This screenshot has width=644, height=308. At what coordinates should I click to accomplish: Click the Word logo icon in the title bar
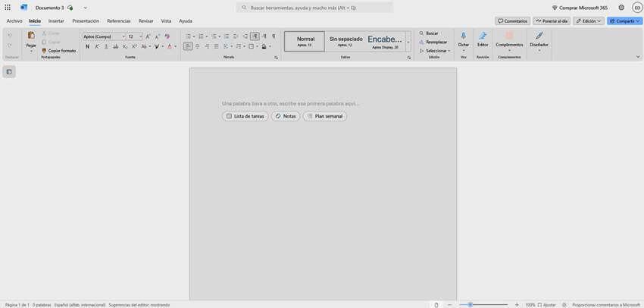(x=23, y=8)
